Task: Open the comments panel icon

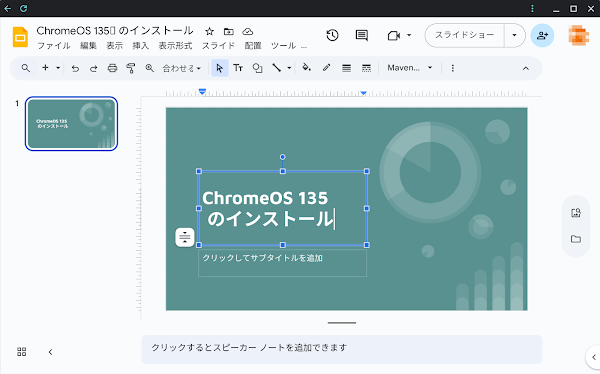Action: (362, 36)
